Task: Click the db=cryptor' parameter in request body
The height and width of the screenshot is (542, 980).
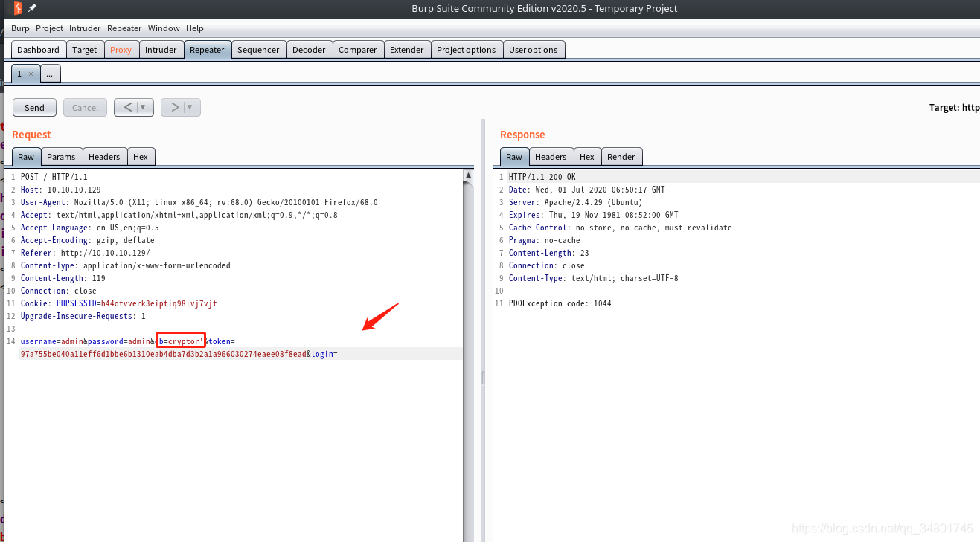Action: pyautogui.click(x=180, y=341)
